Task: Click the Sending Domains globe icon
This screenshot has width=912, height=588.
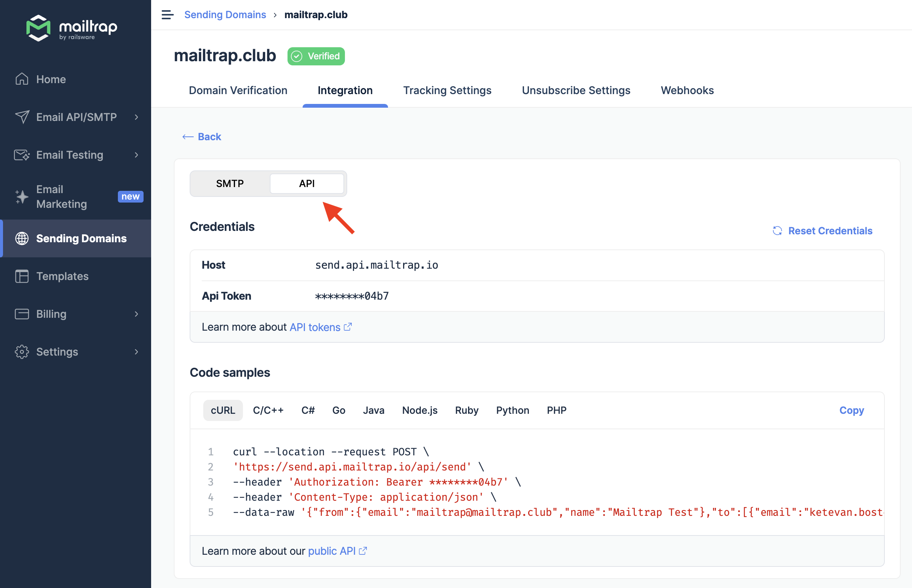Action: click(x=22, y=238)
